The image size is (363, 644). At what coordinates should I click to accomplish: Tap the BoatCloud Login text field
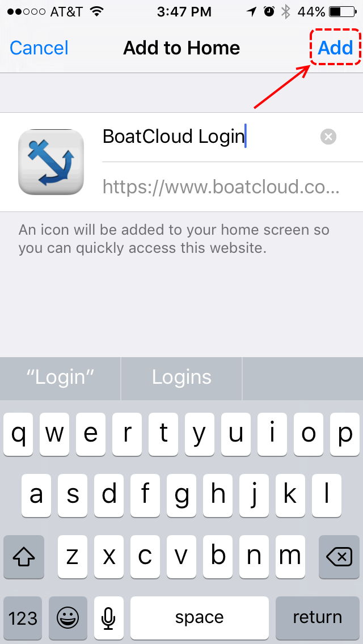click(x=210, y=137)
